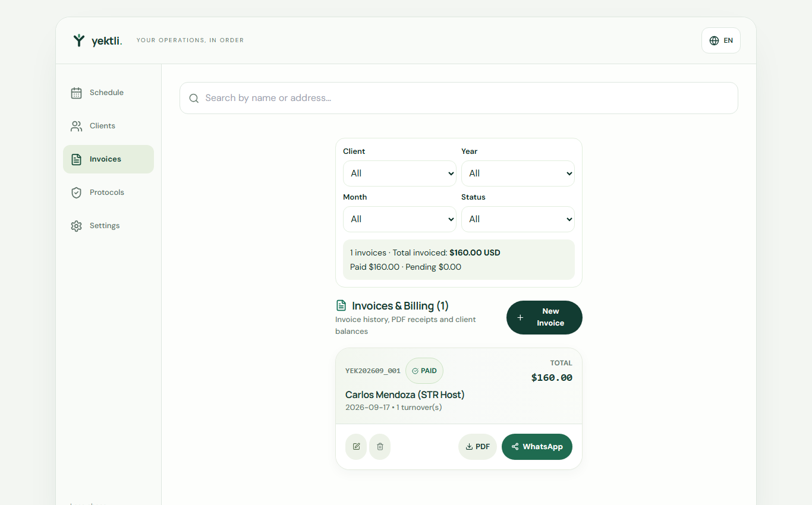
Task: Select Invoices in the sidebar
Action: click(x=108, y=159)
